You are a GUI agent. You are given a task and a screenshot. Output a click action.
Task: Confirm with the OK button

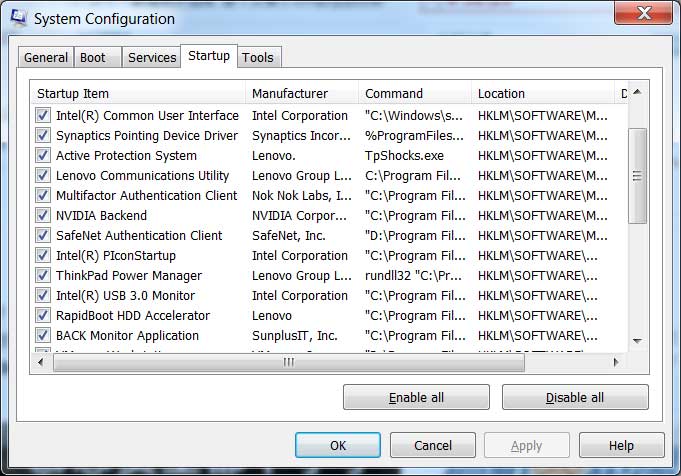[338, 445]
